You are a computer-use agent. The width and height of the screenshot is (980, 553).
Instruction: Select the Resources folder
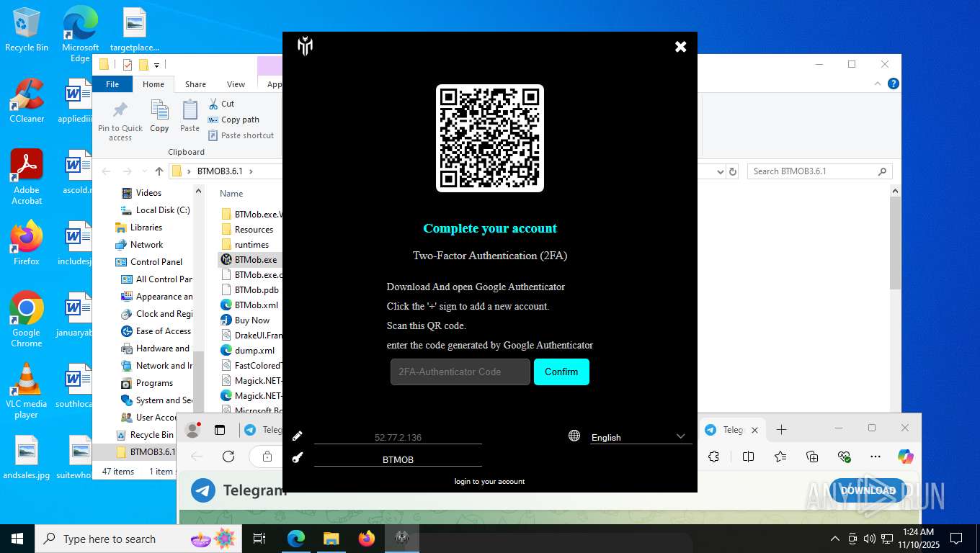pos(254,230)
